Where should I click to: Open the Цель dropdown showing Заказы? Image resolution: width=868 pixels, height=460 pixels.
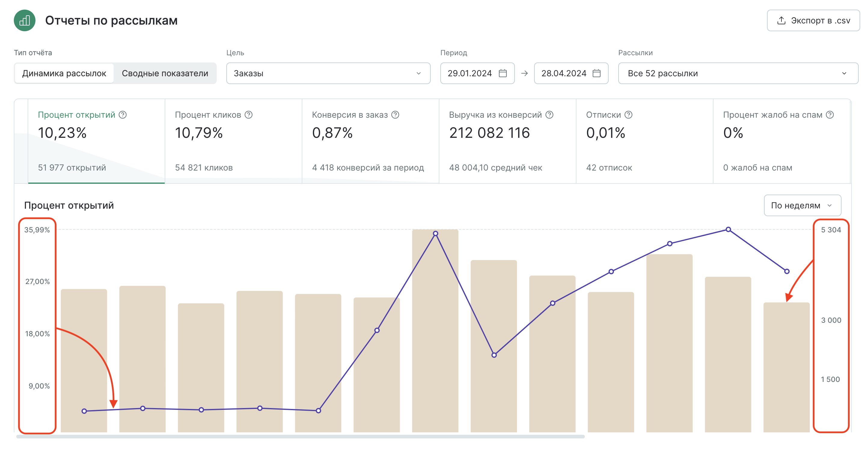328,73
